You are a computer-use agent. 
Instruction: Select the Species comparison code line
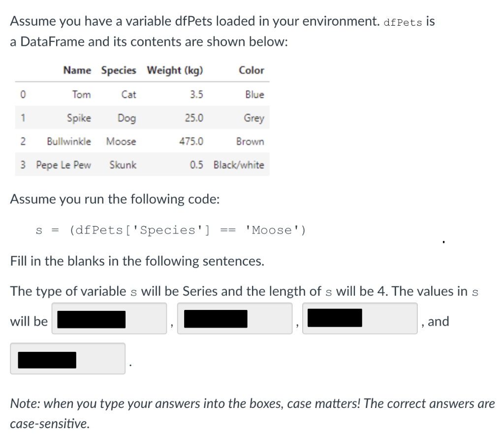pyautogui.click(x=170, y=230)
